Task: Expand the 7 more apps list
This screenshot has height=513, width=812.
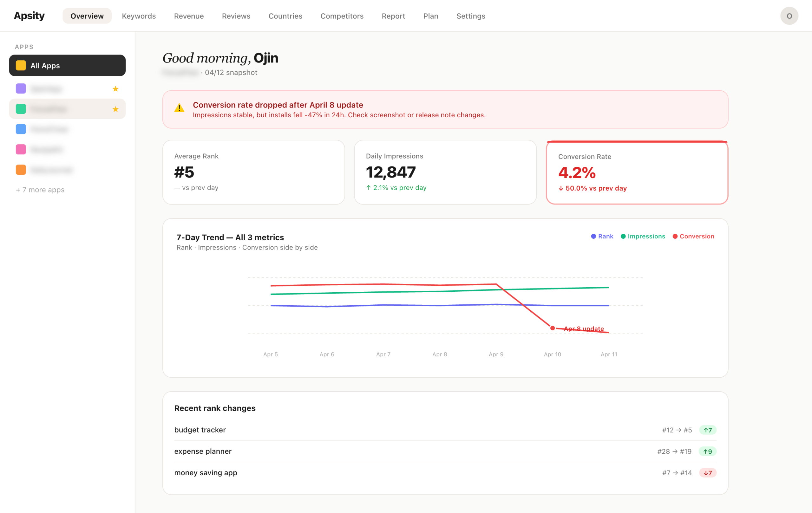Action: [40, 189]
